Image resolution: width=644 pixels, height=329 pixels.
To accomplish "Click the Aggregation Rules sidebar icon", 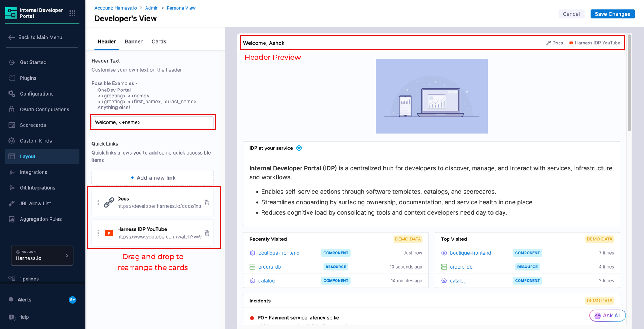I will point(12,219).
